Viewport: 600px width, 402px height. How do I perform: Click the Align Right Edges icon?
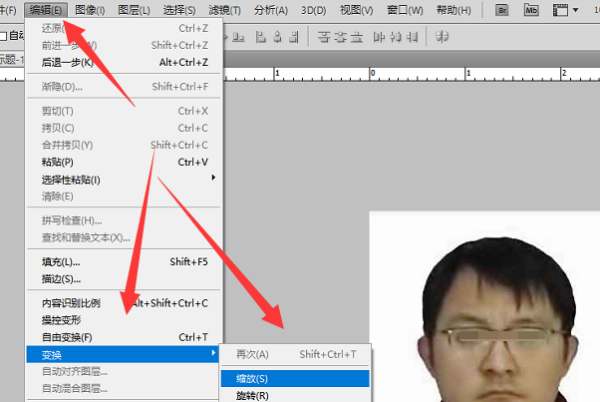tap(294, 37)
